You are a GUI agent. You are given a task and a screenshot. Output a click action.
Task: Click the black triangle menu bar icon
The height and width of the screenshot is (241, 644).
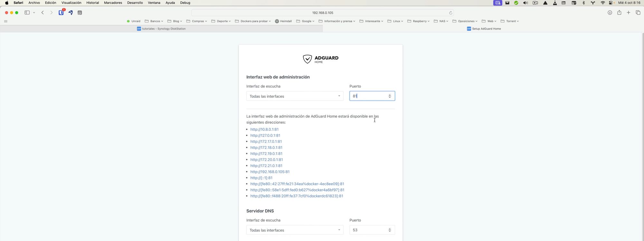pyautogui.click(x=545, y=3)
